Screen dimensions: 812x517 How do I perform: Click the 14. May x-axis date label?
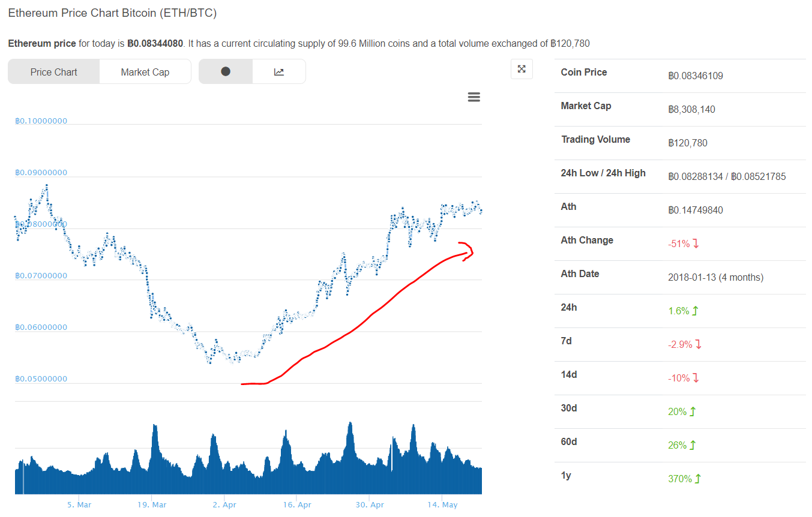point(442,505)
